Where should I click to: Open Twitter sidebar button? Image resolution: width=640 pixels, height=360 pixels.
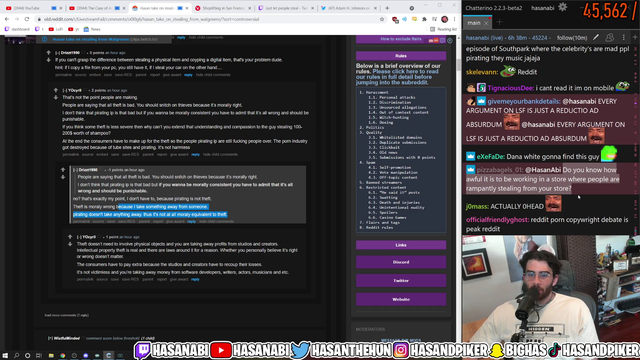(401, 281)
